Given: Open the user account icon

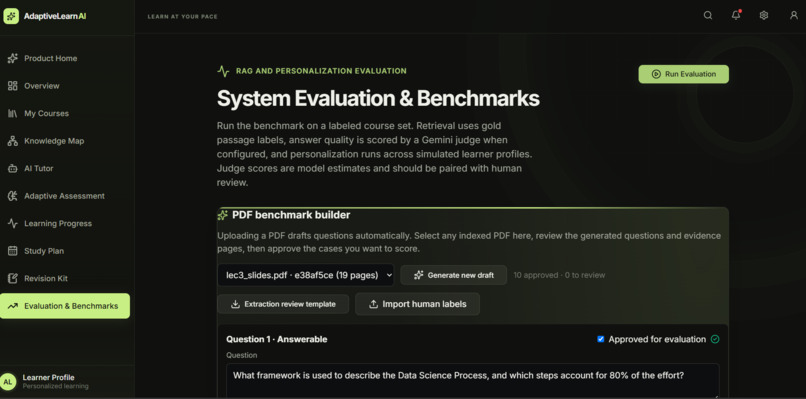Looking at the screenshot, I should [794, 15].
